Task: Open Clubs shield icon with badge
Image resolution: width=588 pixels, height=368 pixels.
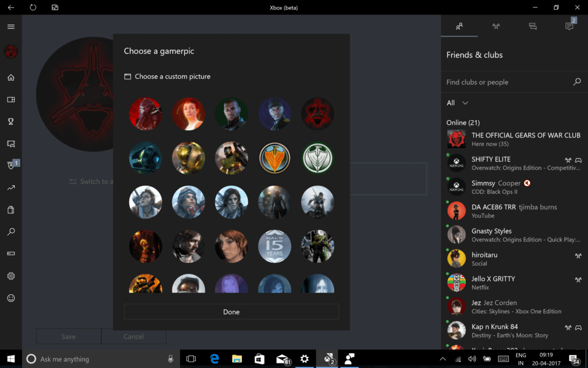Action: (11, 165)
